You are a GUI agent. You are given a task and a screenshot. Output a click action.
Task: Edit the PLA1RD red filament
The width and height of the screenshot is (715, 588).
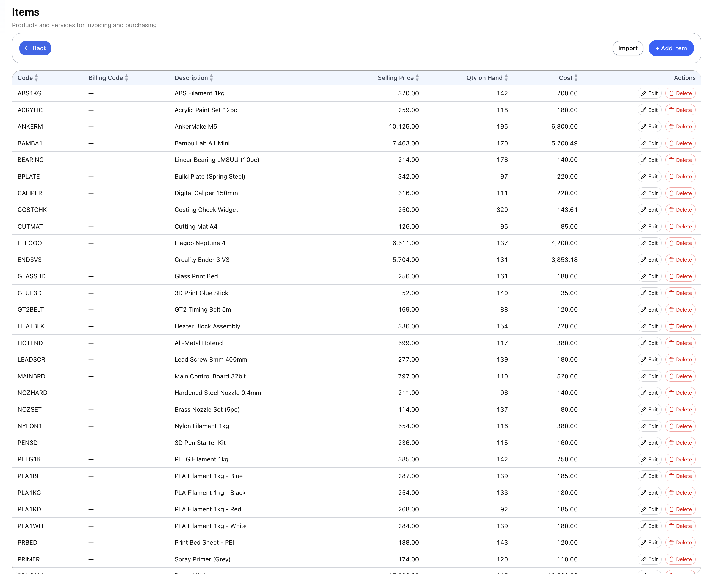pos(649,509)
